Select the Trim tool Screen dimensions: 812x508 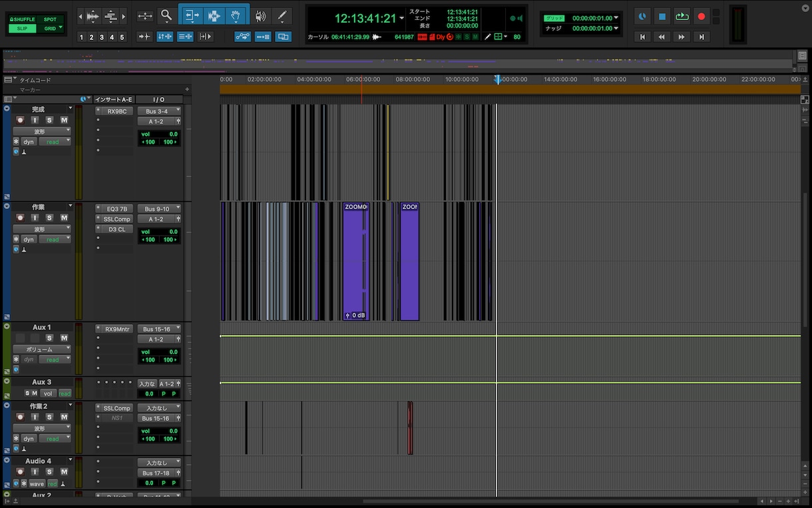click(x=192, y=15)
